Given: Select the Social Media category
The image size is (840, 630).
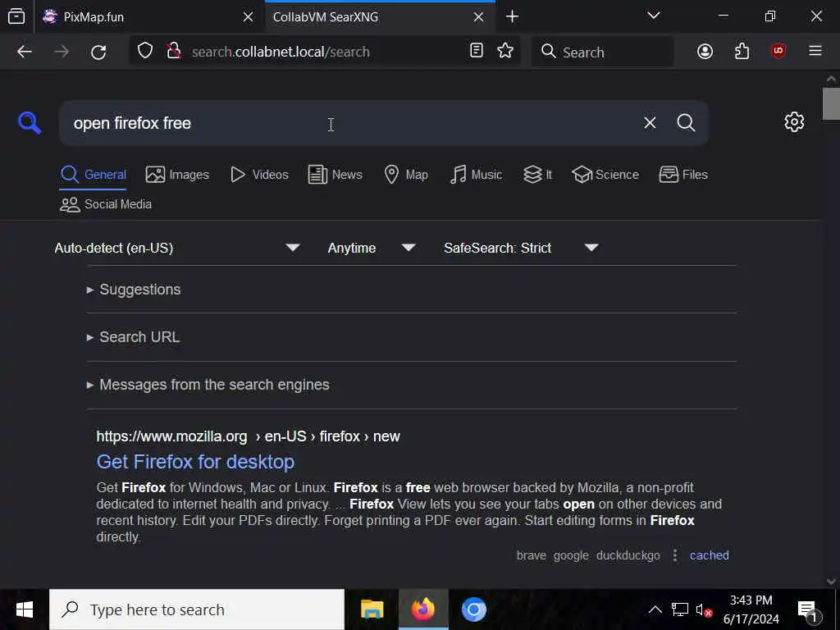Looking at the screenshot, I should pos(106,204).
